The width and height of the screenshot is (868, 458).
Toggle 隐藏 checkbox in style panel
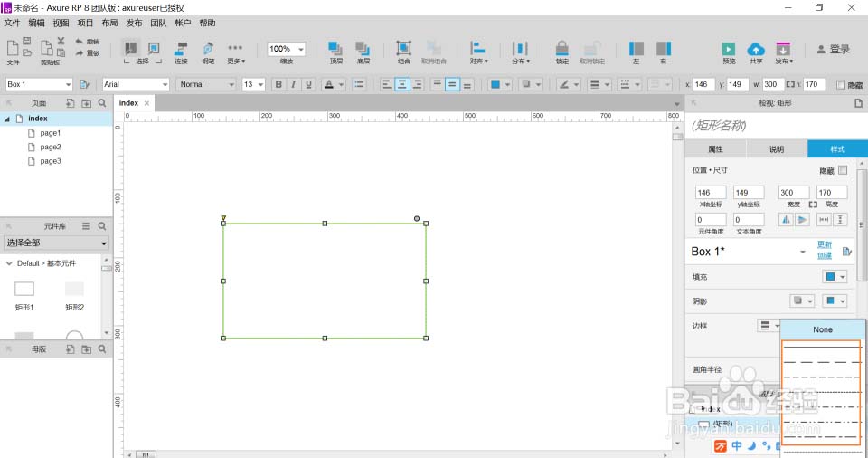[x=843, y=170]
